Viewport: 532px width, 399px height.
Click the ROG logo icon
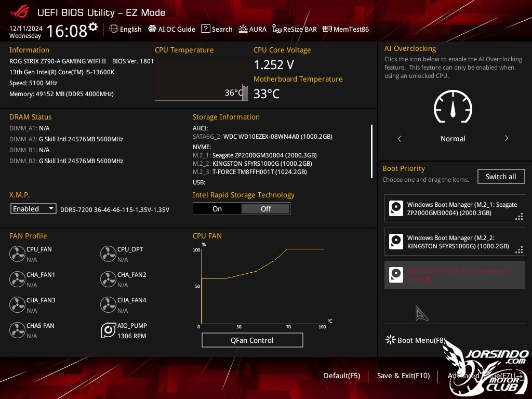point(20,12)
